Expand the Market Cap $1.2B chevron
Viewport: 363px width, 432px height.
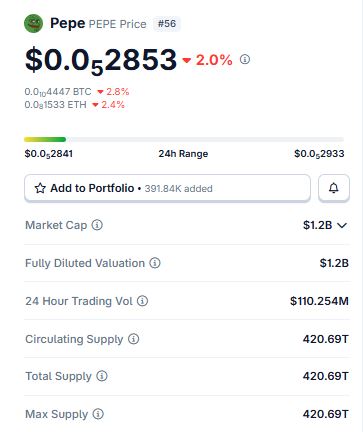(x=342, y=225)
